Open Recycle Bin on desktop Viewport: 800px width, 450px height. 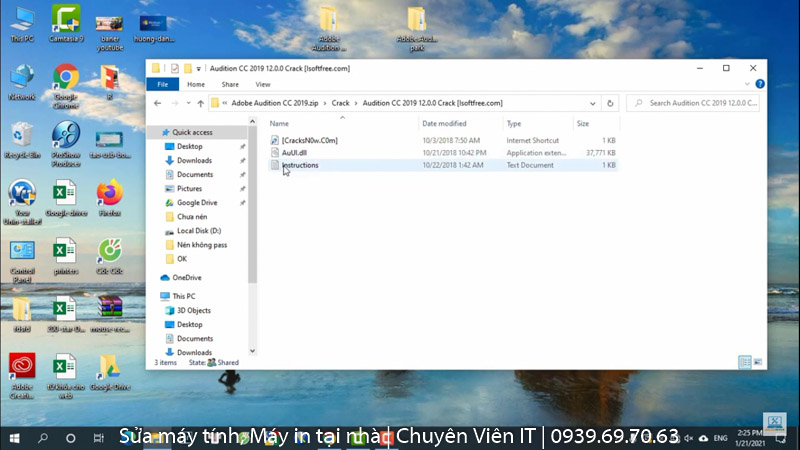22,140
